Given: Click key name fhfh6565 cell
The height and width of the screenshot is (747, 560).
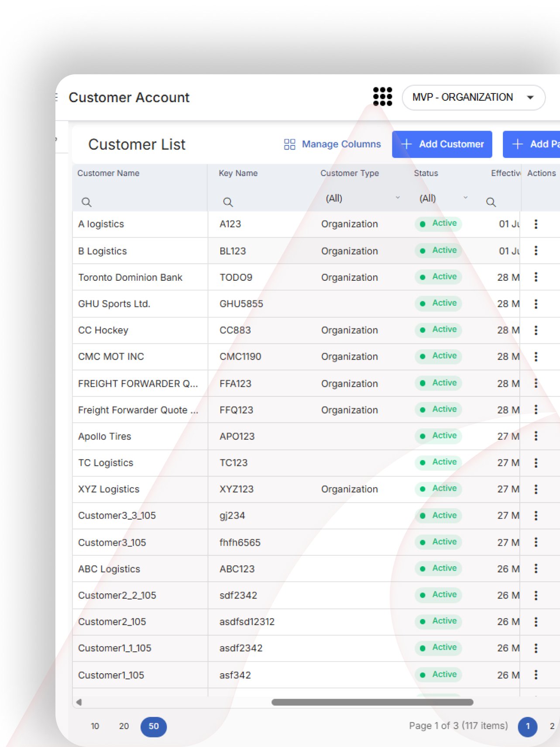Looking at the screenshot, I should coord(240,542).
